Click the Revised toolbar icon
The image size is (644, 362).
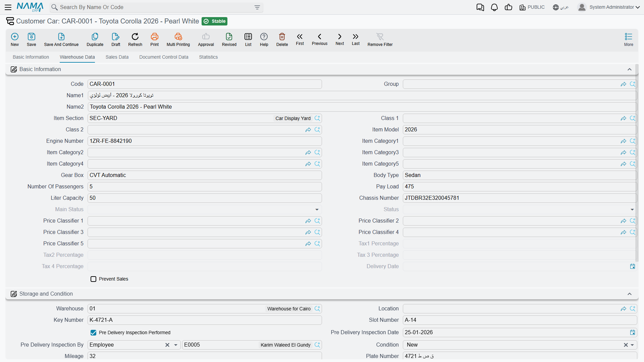229,39
